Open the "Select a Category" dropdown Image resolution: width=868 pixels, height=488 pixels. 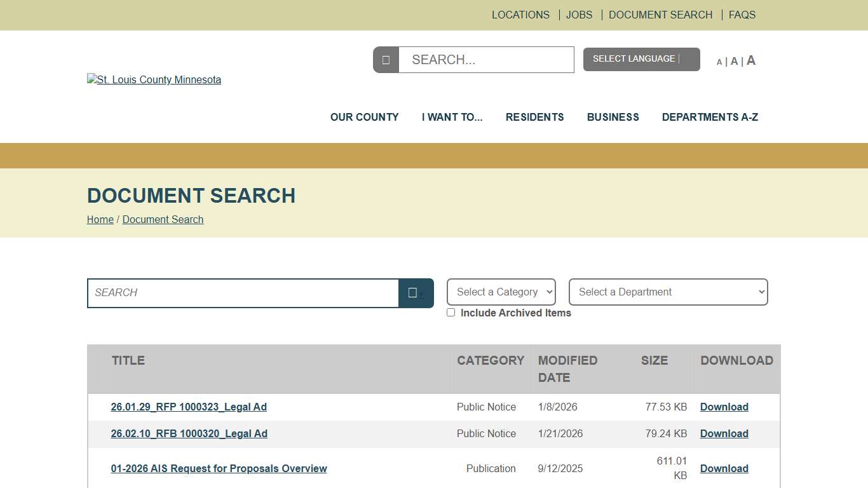click(x=501, y=292)
